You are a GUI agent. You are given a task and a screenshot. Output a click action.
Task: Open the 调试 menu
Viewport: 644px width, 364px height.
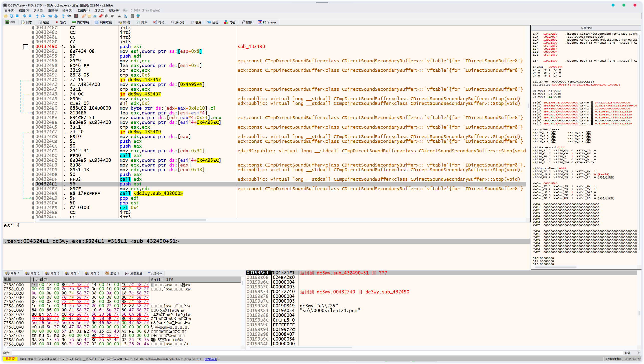point(38,10)
